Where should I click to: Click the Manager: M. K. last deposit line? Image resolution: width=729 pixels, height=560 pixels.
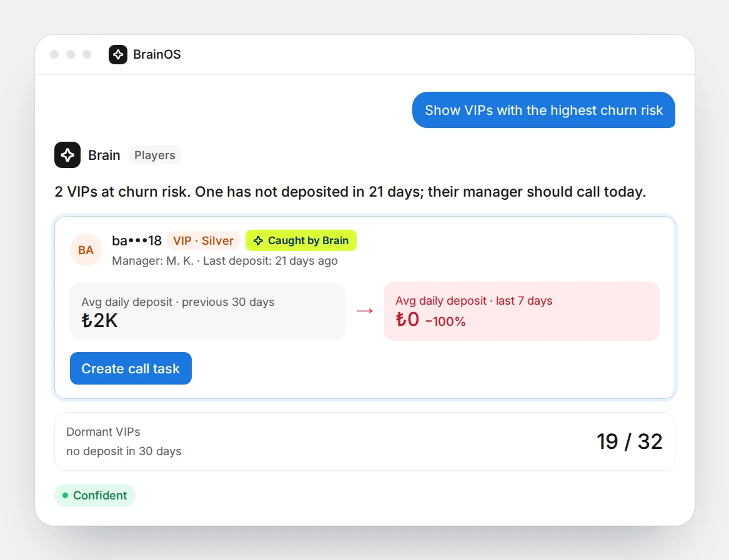[224, 261]
